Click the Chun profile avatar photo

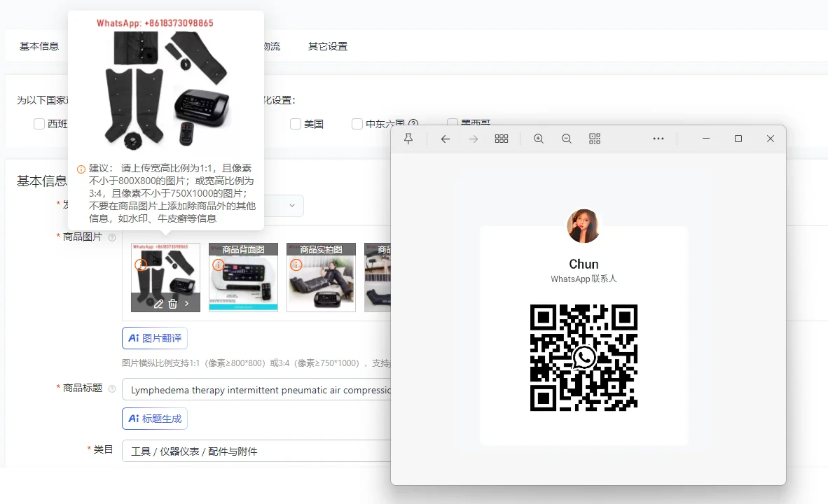(x=584, y=226)
